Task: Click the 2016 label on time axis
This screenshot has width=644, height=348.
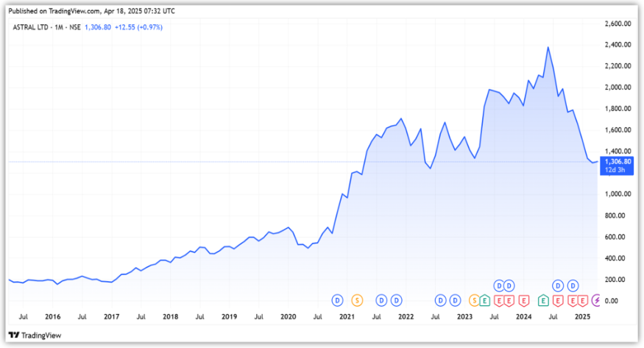Action: pos(52,317)
